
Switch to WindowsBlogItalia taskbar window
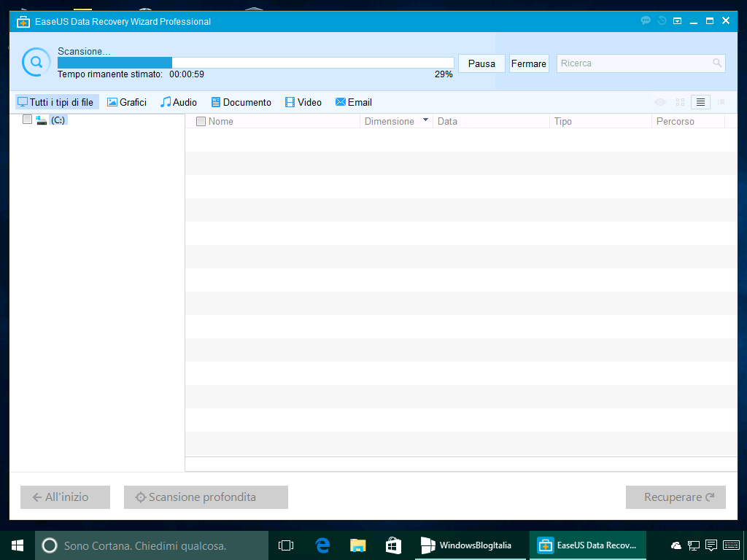[471, 545]
